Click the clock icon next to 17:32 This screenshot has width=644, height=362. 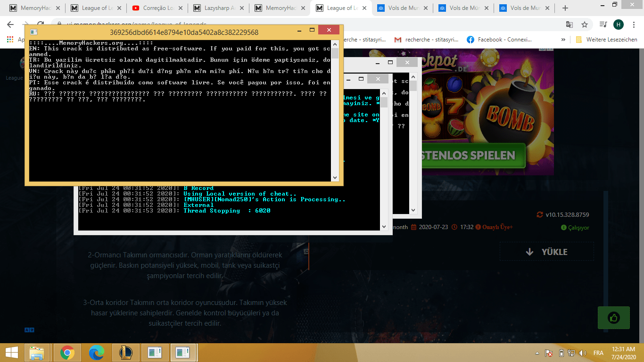click(x=454, y=227)
